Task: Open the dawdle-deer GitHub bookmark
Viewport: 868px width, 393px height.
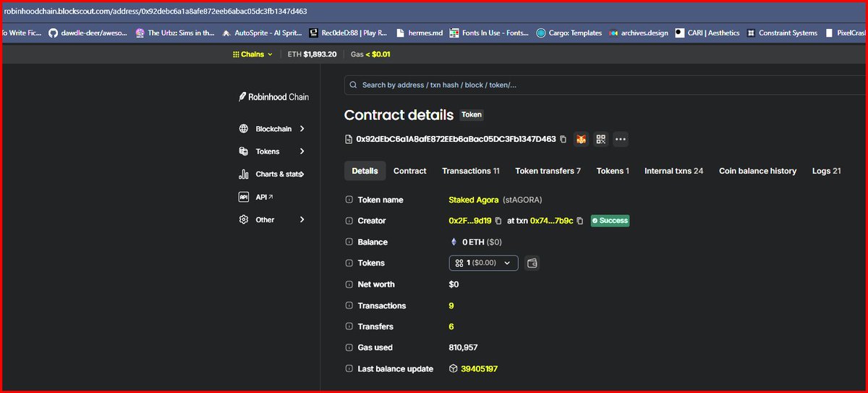Action: [x=88, y=33]
